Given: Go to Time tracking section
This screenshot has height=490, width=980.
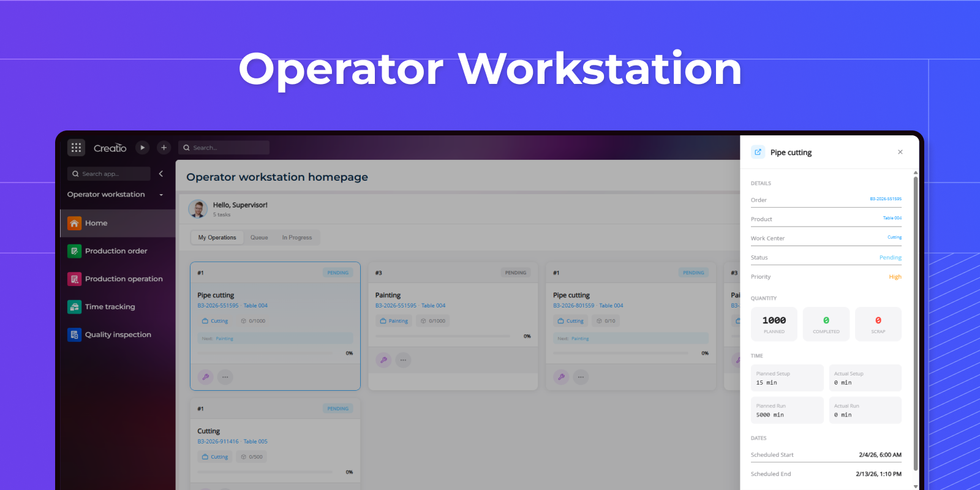Looking at the screenshot, I should (110, 307).
